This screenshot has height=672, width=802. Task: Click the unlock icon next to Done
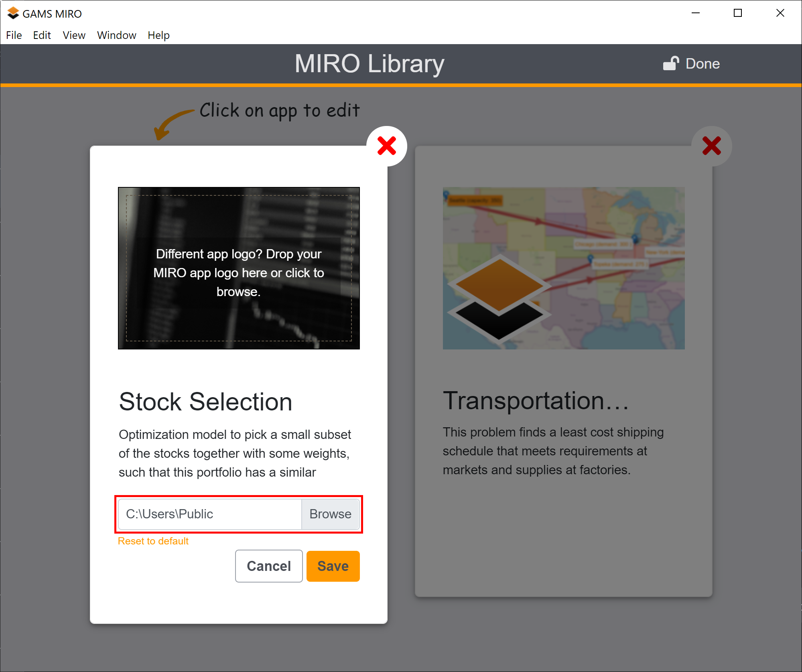coord(671,63)
